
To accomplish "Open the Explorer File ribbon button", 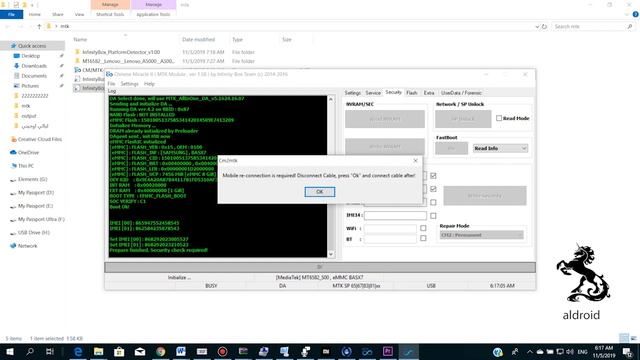I will (11, 14).
